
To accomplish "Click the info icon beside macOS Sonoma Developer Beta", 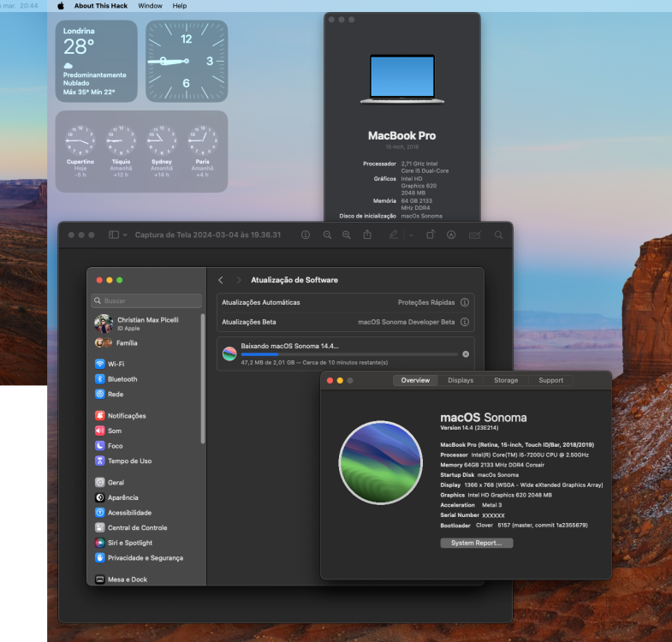I will click(x=465, y=322).
